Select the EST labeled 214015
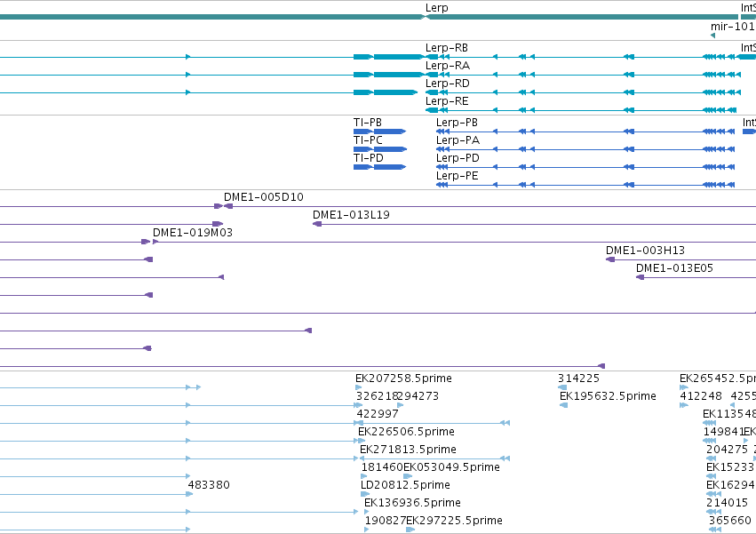Screen dimensions: 756x534 point(727,503)
